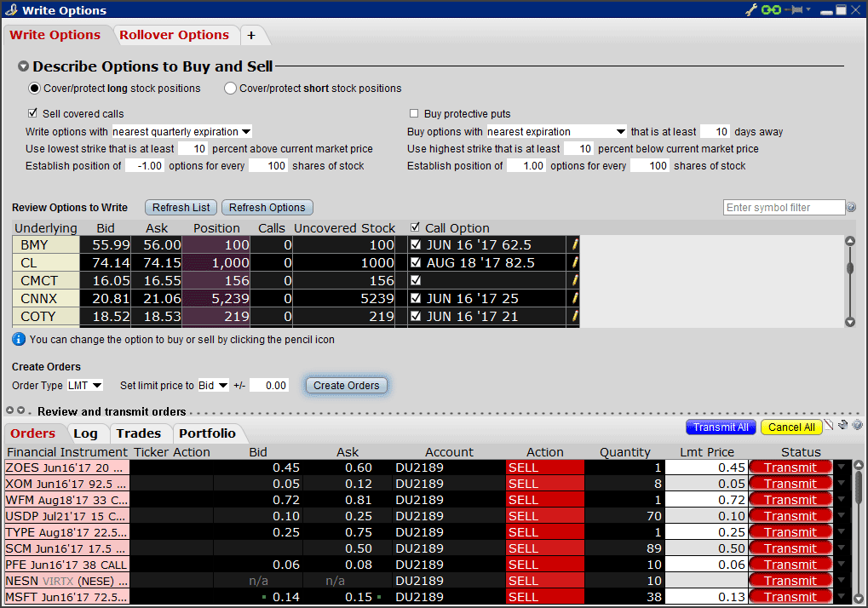Viewport: 868px width, 608px height.
Task: Transmit the ZOES Jun16'17 order
Action: (790, 467)
